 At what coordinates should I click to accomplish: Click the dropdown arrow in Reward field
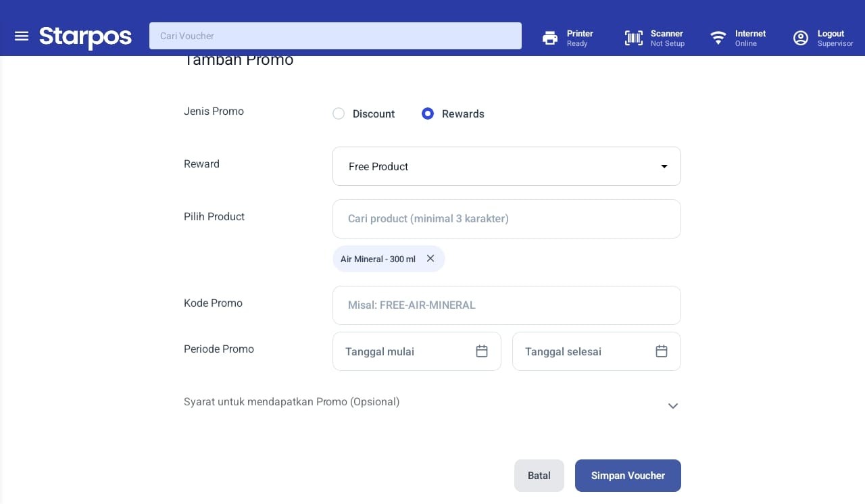click(x=664, y=166)
